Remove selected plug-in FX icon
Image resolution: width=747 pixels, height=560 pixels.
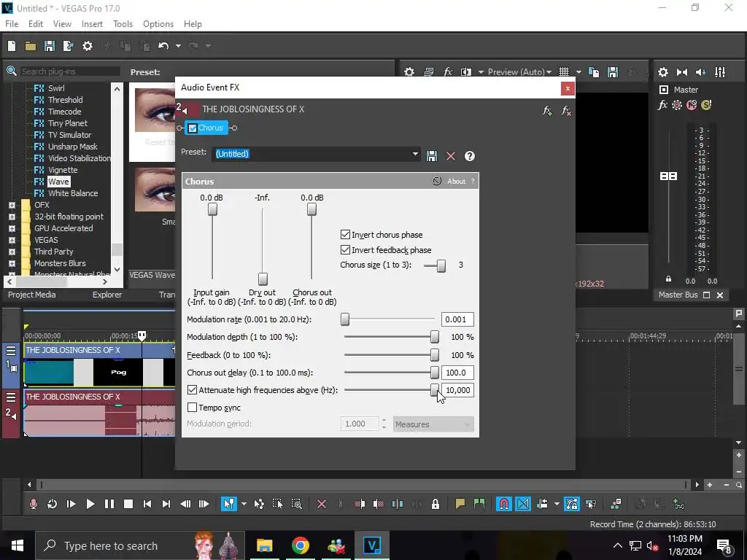point(566,111)
